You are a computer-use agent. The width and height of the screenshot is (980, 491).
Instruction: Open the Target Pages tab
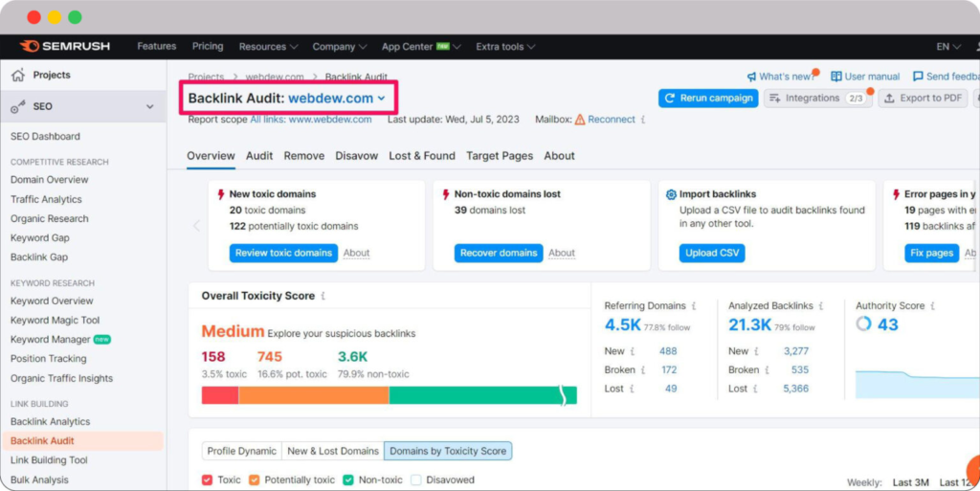pos(500,156)
